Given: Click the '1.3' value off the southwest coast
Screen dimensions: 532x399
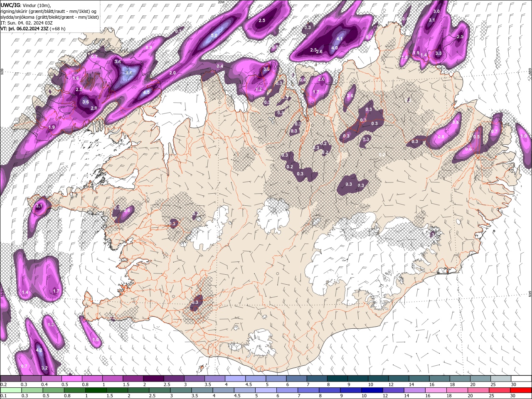Looking at the screenshot, I should pos(51,325).
